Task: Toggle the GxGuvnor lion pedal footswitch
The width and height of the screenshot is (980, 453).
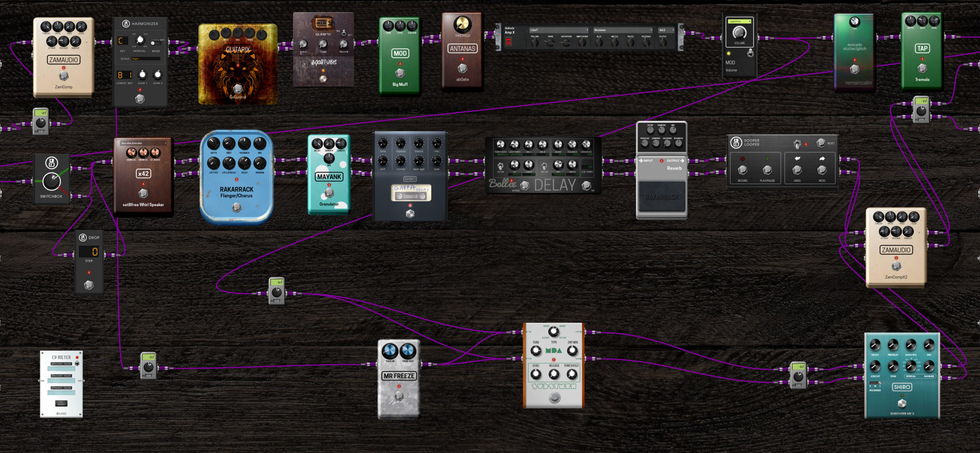Action: coord(238,89)
